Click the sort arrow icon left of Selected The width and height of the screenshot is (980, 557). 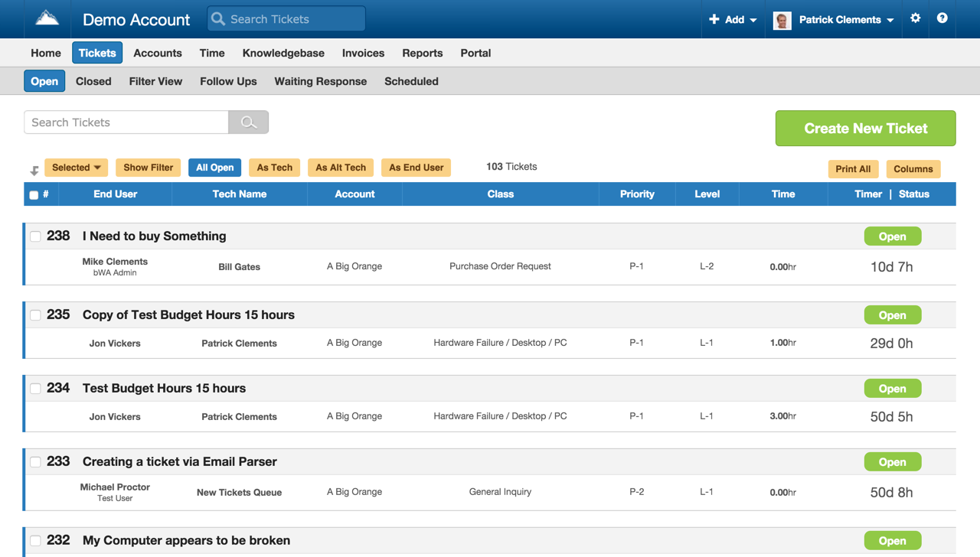pyautogui.click(x=34, y=170)
